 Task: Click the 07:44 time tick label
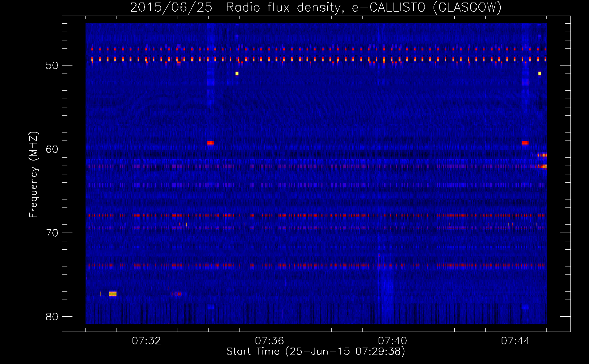515,341
